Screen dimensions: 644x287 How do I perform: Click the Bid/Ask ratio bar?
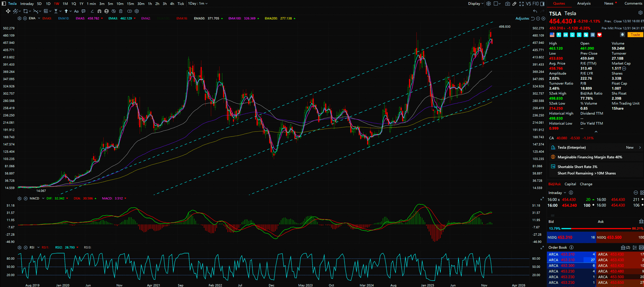(x=596, y=228)
